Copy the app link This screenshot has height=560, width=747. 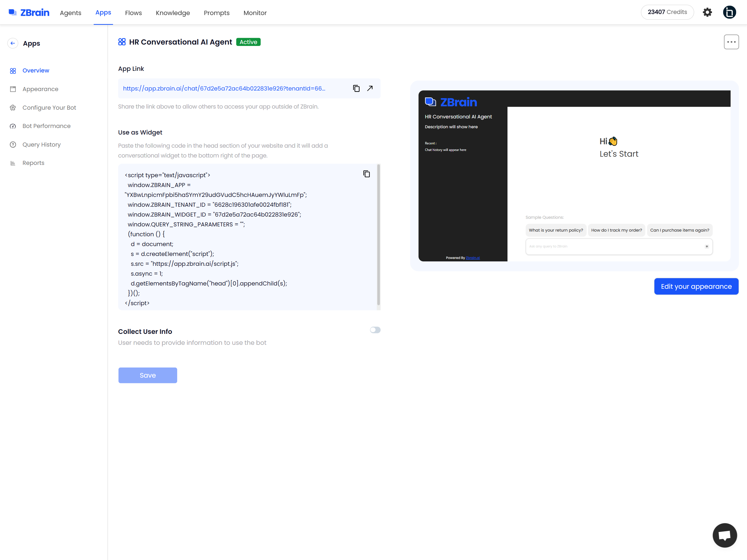point(356,89)
